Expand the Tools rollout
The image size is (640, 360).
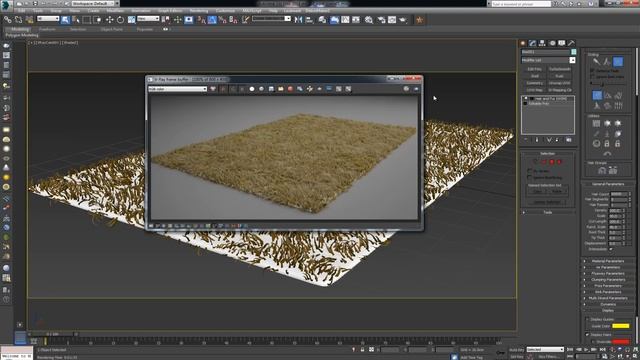(x=548, y=212)
